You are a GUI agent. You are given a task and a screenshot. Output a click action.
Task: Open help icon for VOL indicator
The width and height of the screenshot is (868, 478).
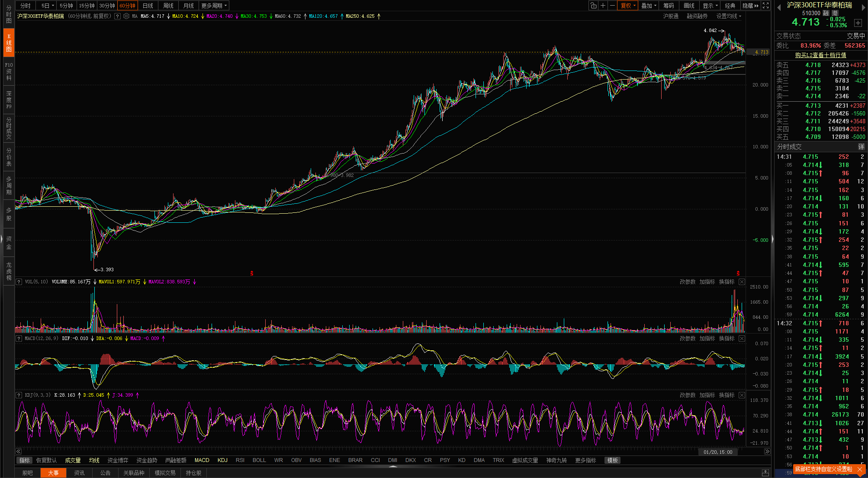pos(19,282)
